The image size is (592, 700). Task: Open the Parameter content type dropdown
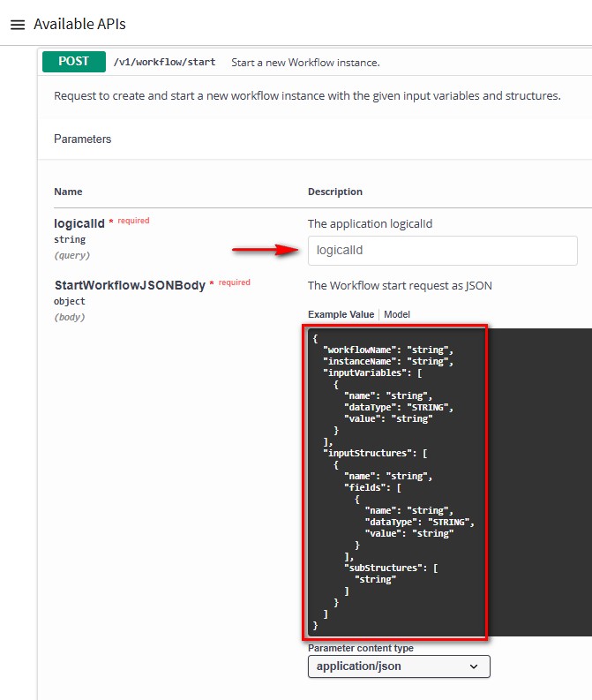tap(398, 666)
